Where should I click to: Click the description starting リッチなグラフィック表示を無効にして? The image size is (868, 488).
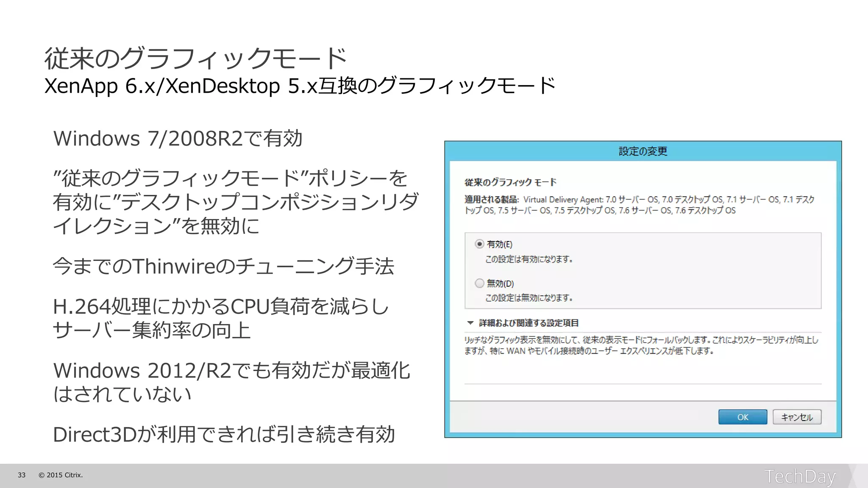(x=641, y=345)
